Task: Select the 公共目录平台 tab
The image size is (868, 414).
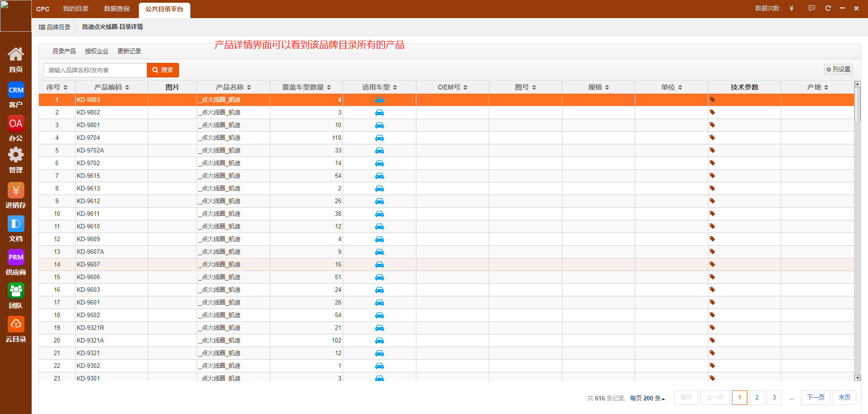Action: [165, 10]
